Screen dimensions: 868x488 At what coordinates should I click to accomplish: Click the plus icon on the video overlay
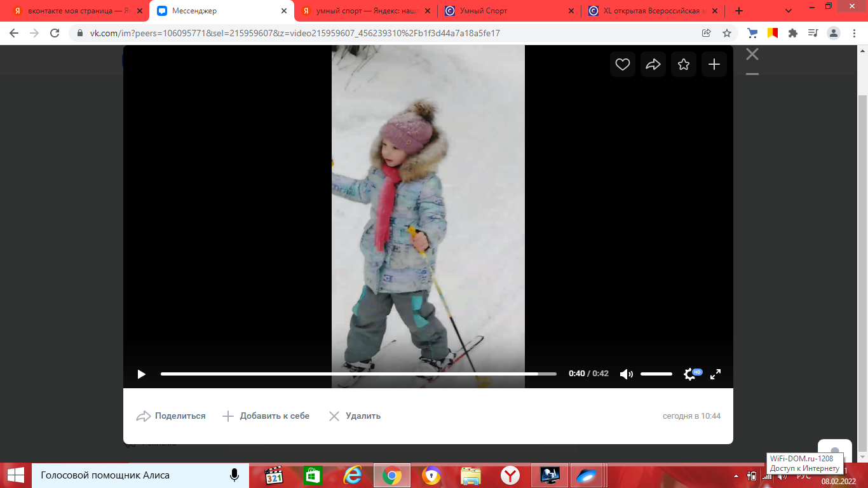click(714, 64)
